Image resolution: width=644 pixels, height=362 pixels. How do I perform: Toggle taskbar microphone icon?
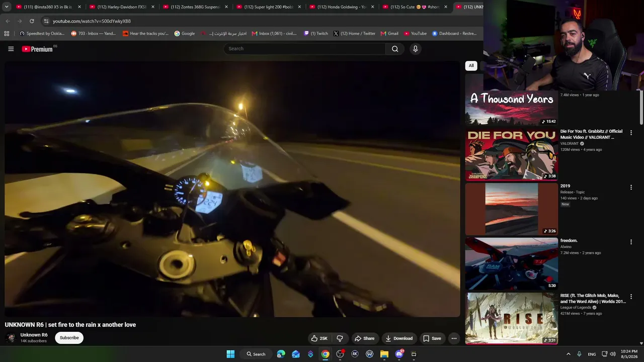(579, 354)
